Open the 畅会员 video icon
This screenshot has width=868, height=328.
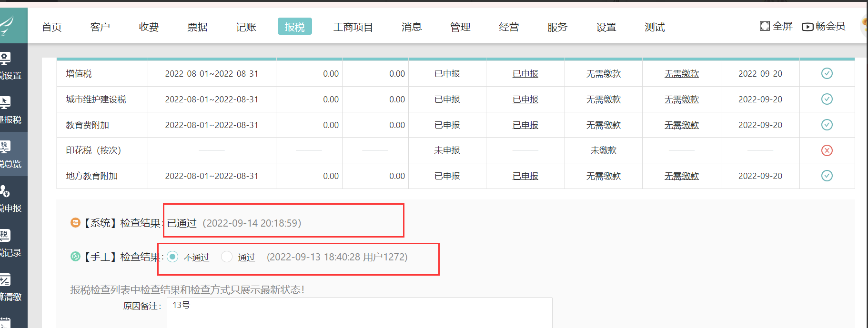click(807, 27)
